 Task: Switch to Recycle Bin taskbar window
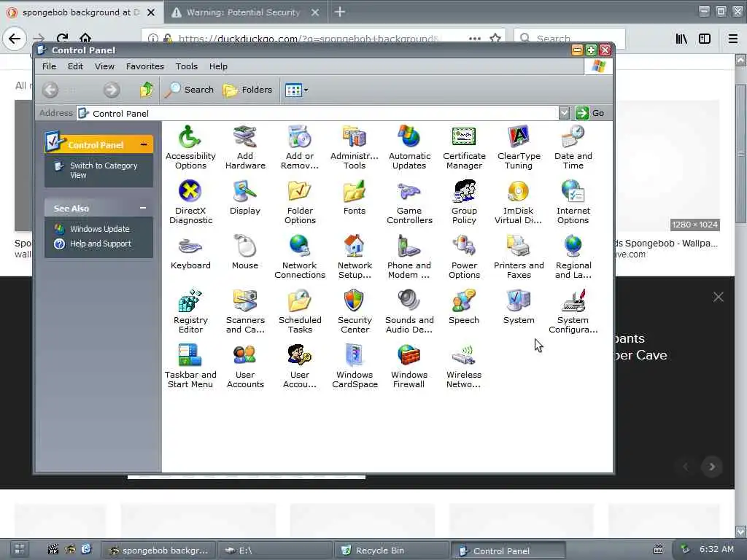(x=392, y=551)
